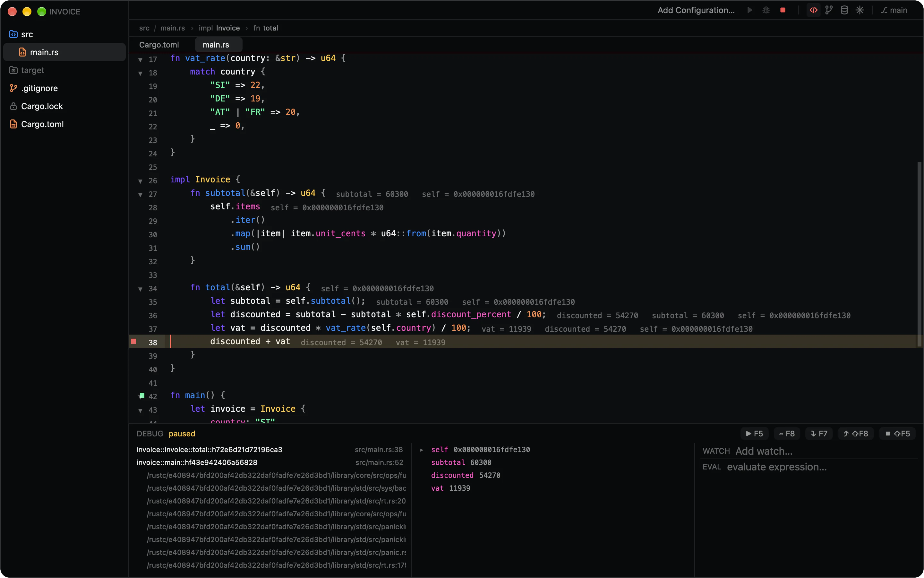924x578 pixels.
Task: Click the main branch indicator
Action: (894, 10)
